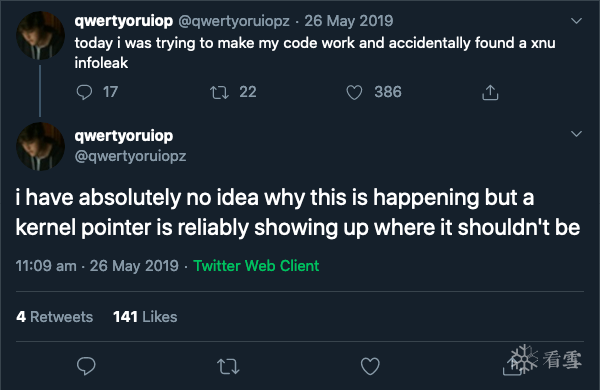Open the Twitter Web Client link
The width and height of the screenshot is (600, 390).
[256, 266]
